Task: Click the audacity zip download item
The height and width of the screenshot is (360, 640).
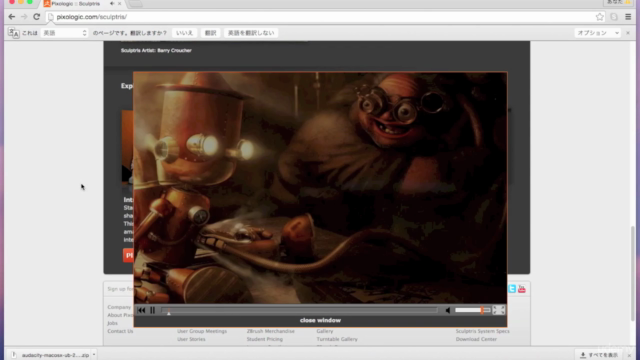Action: pos(51,355)
